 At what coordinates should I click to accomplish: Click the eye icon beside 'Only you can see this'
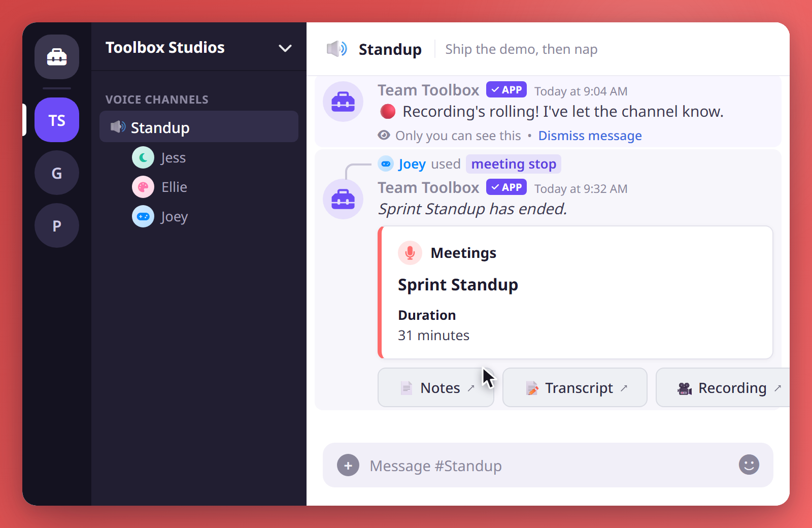[384, 135]
